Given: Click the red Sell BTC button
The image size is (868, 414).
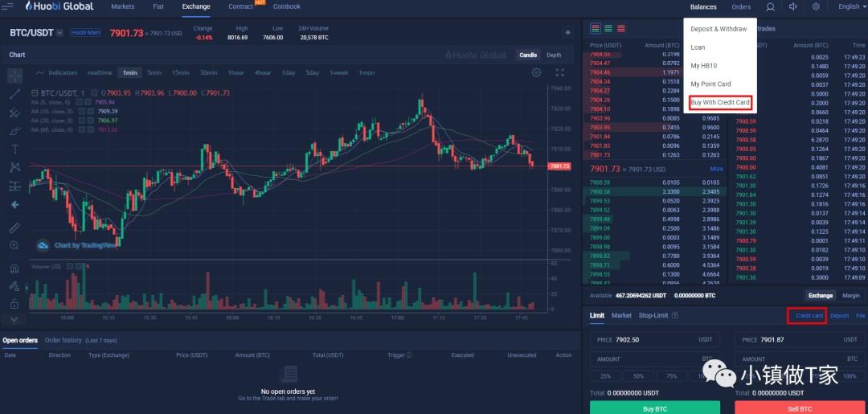Looking at the screenshot, I should tap(800, 408).
